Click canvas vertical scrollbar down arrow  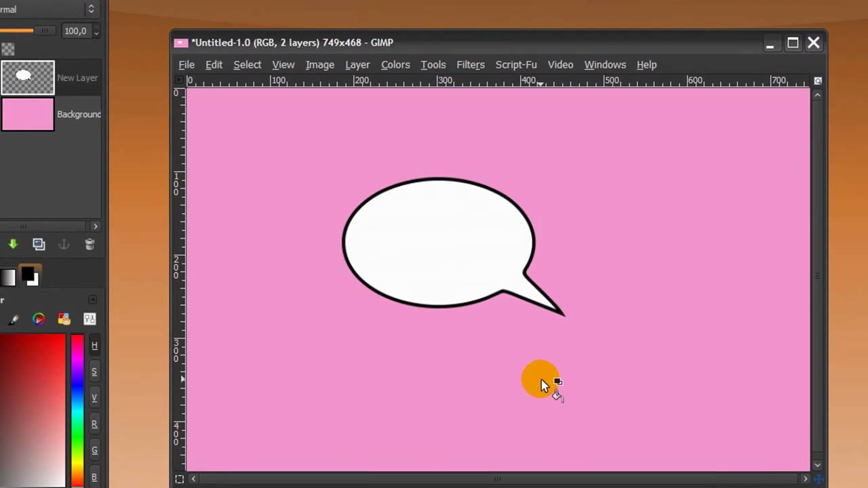pos(817,465)
